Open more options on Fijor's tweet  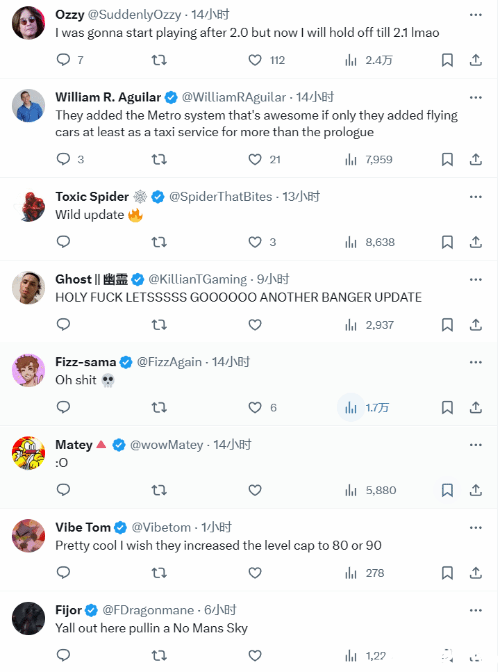tap(476, 610)
